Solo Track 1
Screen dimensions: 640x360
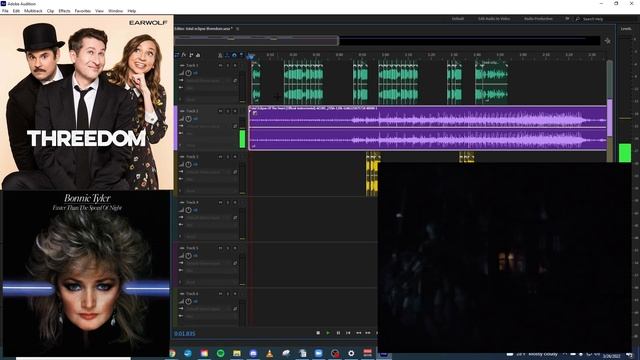coord(228,65)
